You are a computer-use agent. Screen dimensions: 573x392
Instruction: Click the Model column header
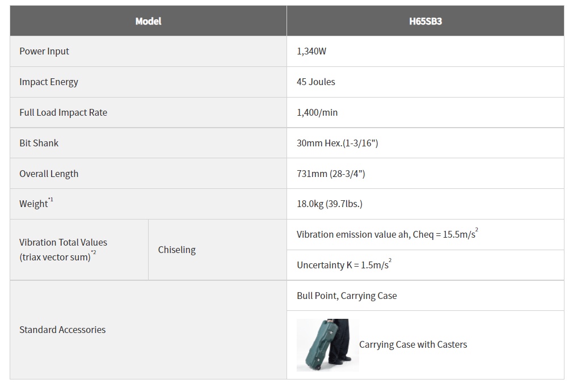(x=149, y=21)
